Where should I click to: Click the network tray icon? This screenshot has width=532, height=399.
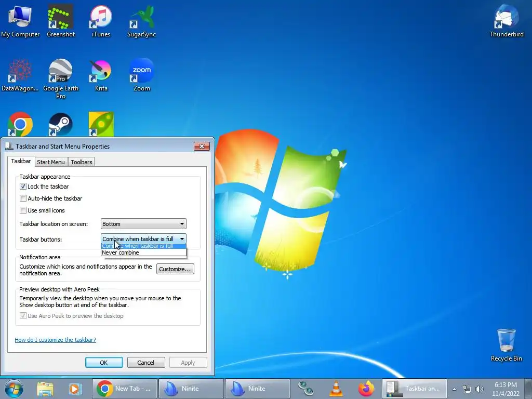[467, 389]
